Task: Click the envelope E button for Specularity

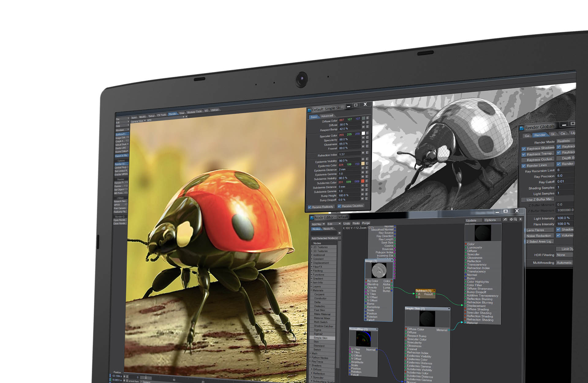Action: click(x=367, y=137)
